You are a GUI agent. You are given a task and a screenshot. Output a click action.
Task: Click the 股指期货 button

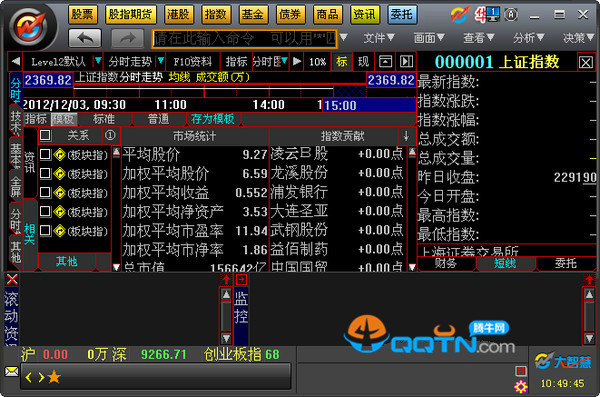(x=130, y=15)
